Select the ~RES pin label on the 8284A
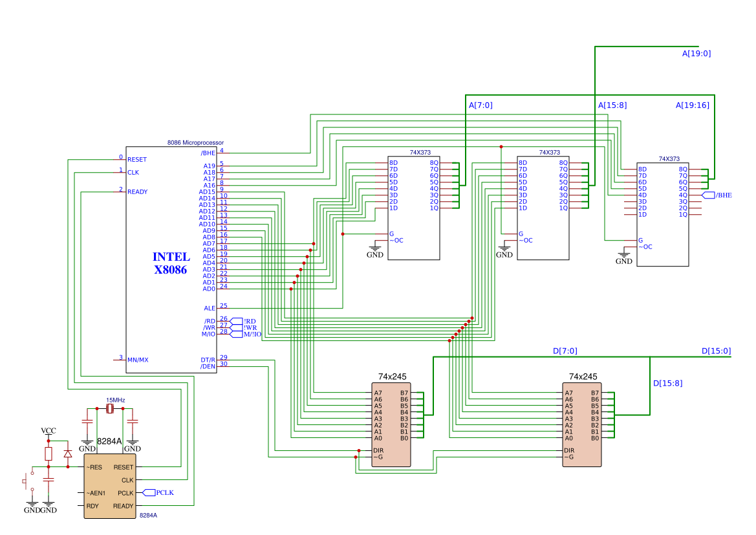The image size is (756, 535). [x=94, y=468]
